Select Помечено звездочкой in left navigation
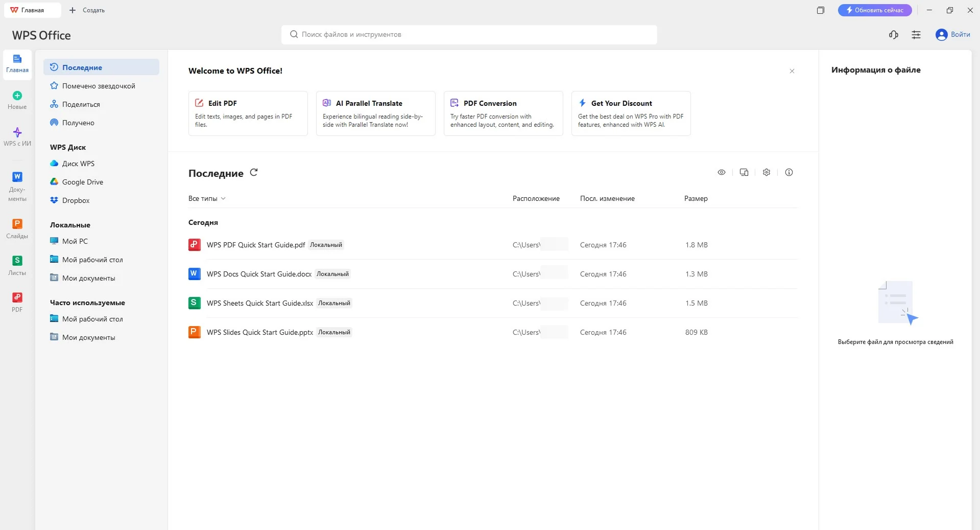980x530 pixels. pos(98,86)
